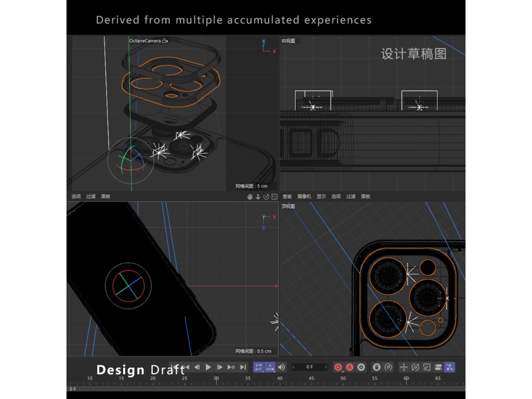
Task: Open the 显示 display menu
Action: [x=321, y=196]
